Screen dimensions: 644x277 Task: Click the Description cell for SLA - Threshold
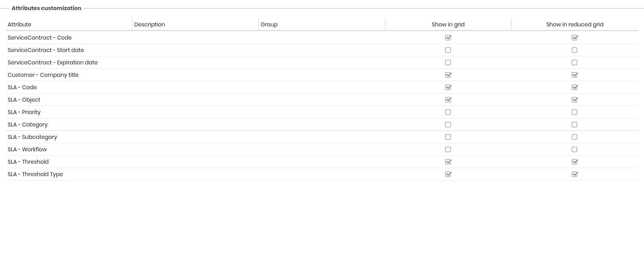click(x=195, y=162)
